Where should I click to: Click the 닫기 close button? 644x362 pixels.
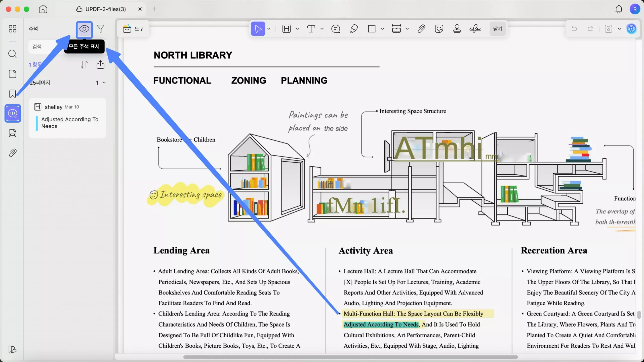(x=498, y=29)
